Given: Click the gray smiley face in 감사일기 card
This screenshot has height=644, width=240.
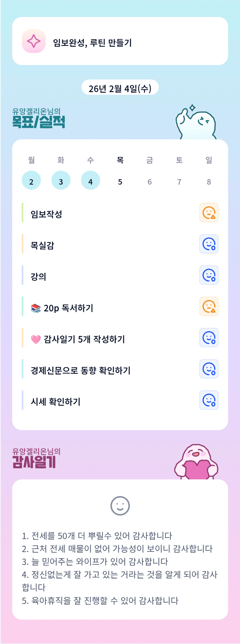Looking at the screenshot, I should 120,506.
